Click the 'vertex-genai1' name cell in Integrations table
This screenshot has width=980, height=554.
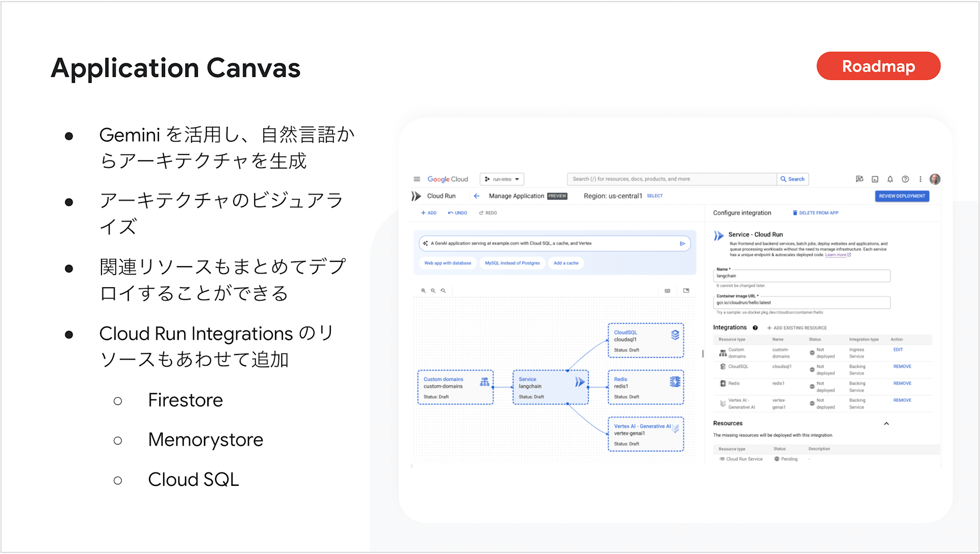click(x=780, y=404)
